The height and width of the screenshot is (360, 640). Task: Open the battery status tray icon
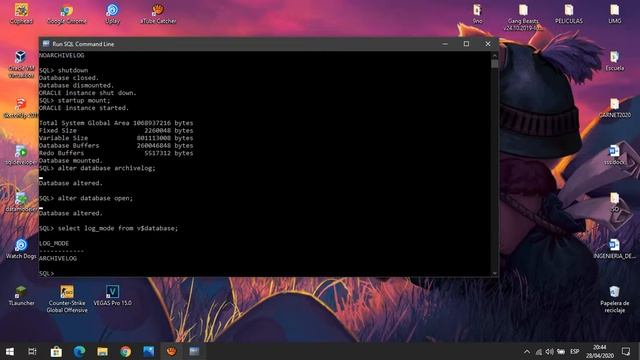pos(561,351)
